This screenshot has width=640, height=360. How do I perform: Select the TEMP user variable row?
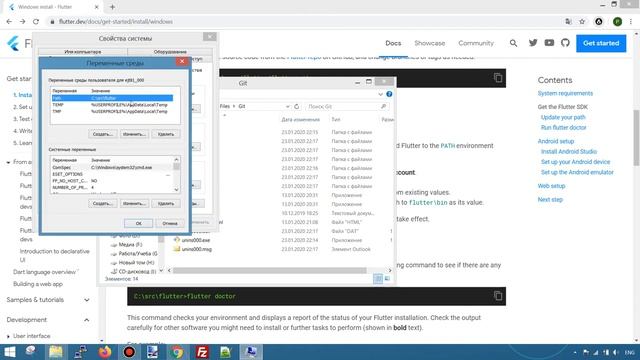click(x=112, y=105)
